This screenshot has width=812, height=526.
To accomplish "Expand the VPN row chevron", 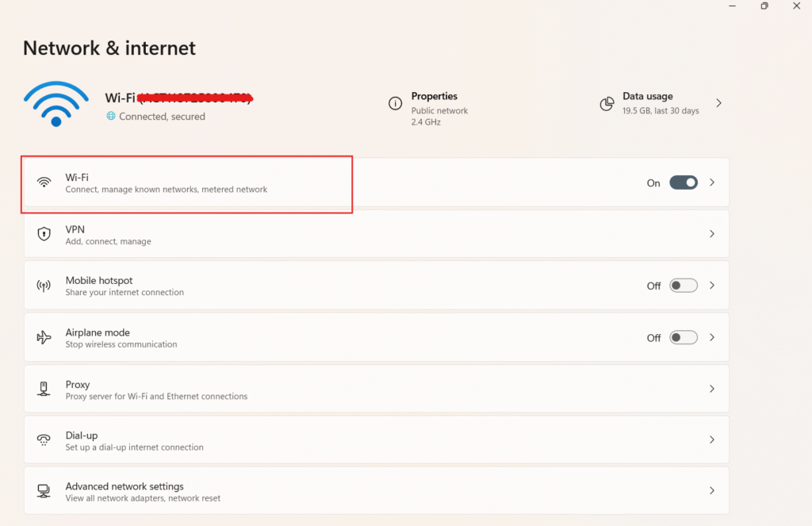I will pyautogui.click(x=711, y=234).
